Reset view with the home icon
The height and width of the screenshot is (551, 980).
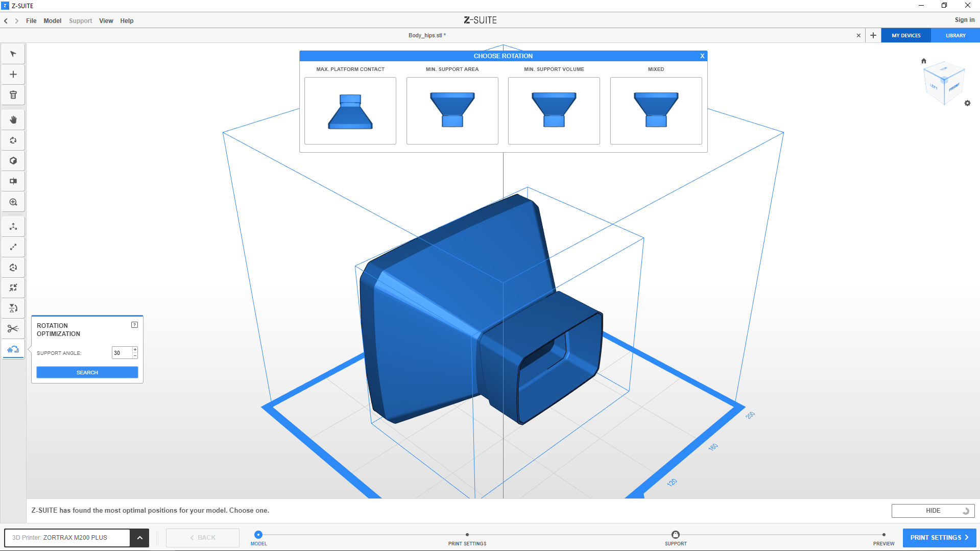(x=923, y=61)
